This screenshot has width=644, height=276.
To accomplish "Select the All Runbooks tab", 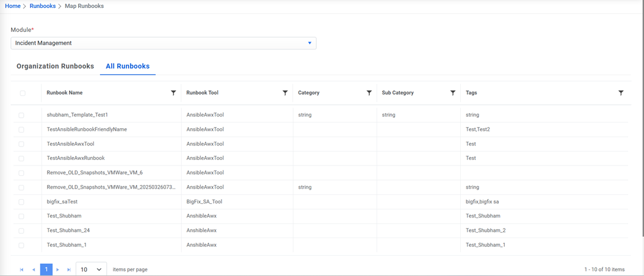I will pyautogui.click(x=128, y=66).
